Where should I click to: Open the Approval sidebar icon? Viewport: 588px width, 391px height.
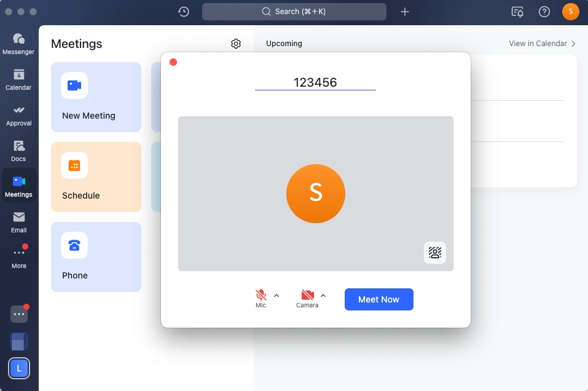(x=18, y=114)
